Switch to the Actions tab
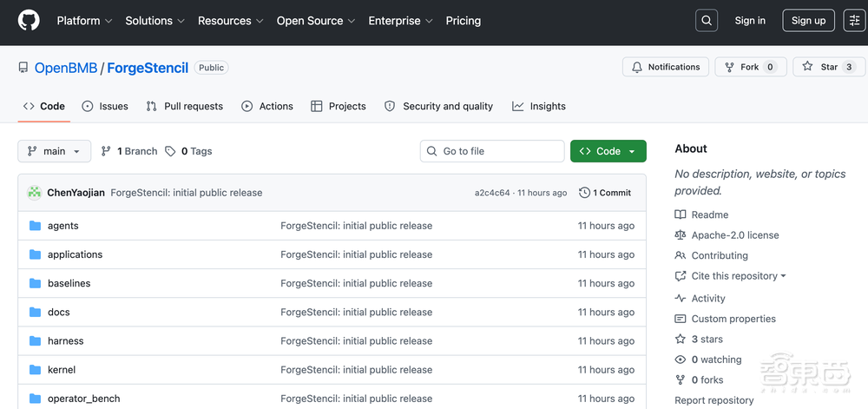868x409 pixels. pos(267,106)
